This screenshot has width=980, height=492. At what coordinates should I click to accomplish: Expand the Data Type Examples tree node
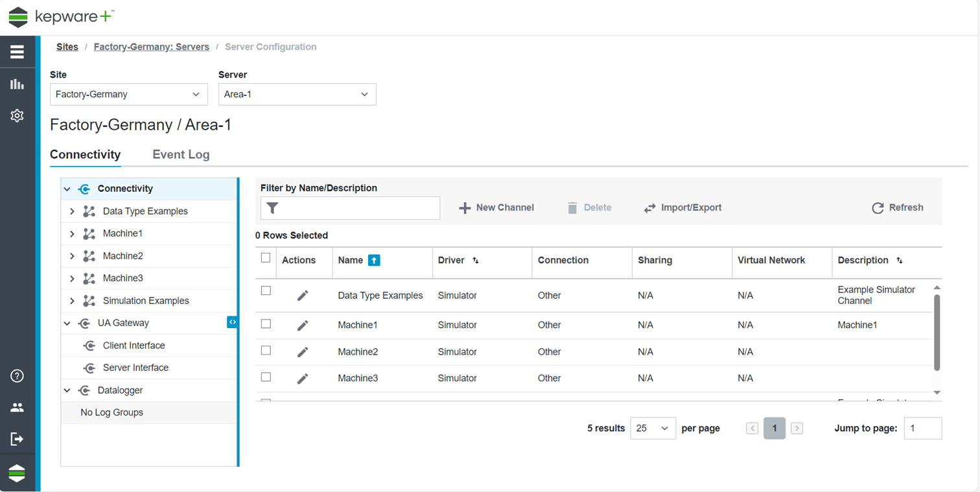(x=72, y=211)
